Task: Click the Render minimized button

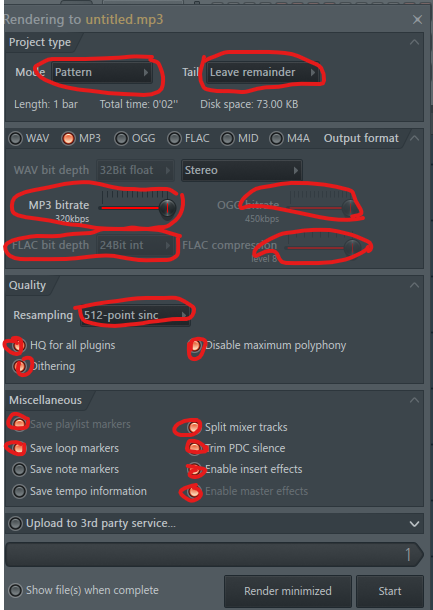Action: tap(288, 591)
